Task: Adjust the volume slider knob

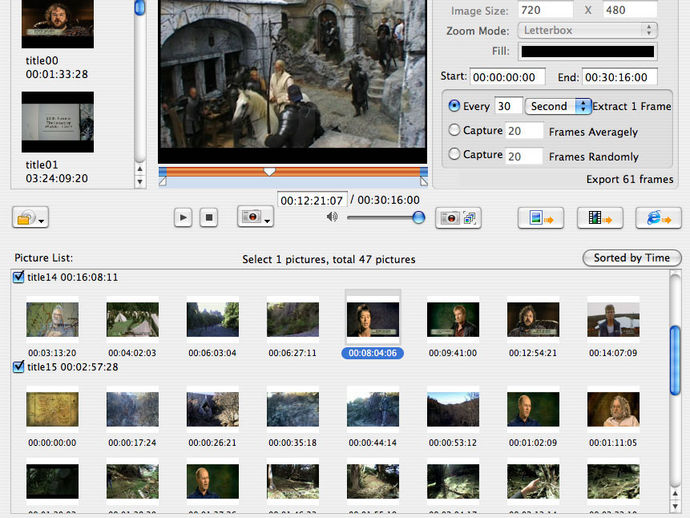Action: pos(418,217)
